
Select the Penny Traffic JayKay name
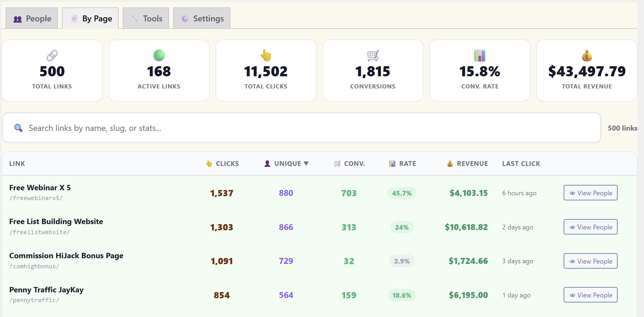point(46,290)
